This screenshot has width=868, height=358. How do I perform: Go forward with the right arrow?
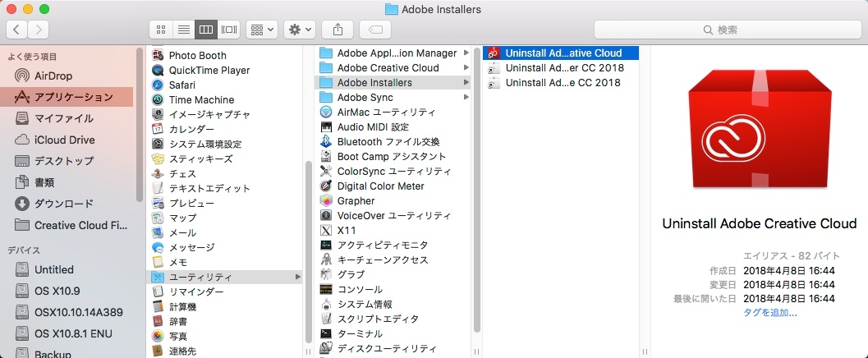point(38,30)
